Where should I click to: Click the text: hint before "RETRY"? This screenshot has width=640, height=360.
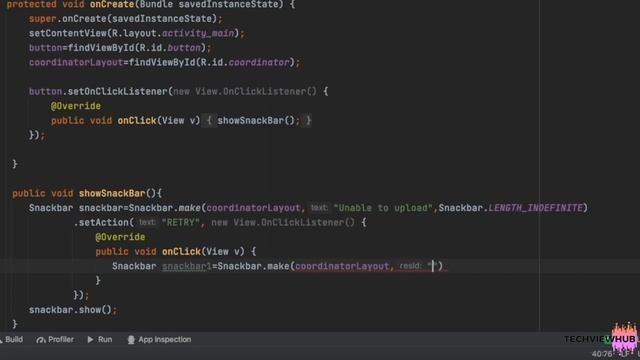[147, 222]
